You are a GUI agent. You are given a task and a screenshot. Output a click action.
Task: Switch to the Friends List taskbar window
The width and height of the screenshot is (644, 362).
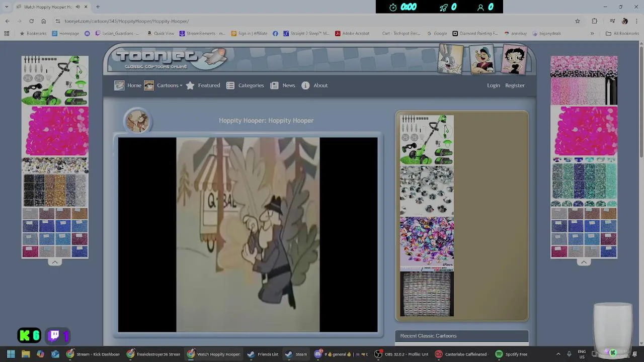(263, 354)
